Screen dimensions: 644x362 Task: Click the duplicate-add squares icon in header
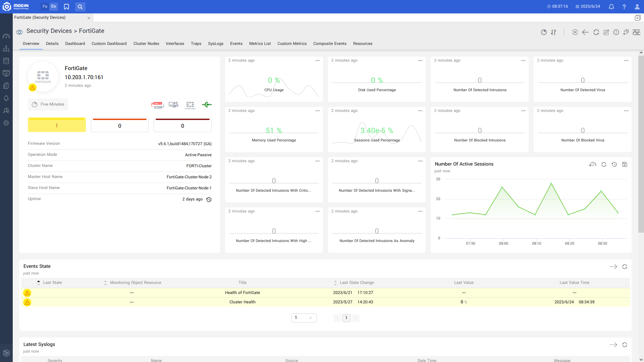tap(626, 32)
